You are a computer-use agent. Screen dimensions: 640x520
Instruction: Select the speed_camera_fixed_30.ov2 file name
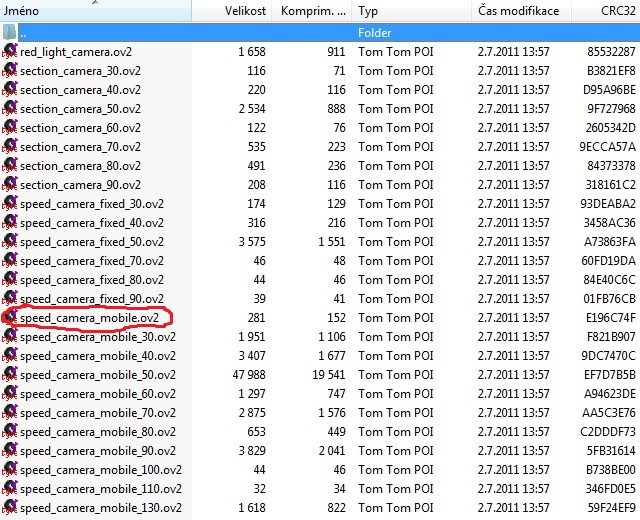[x=91, y=203]
